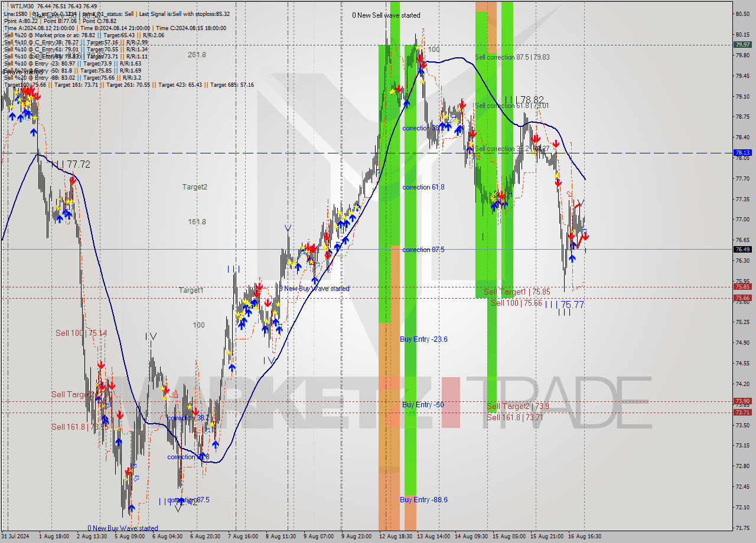Viewport: 756px width, 543px height.
Task: Select the red 73.71 price tag
Action: click(742, 413)
